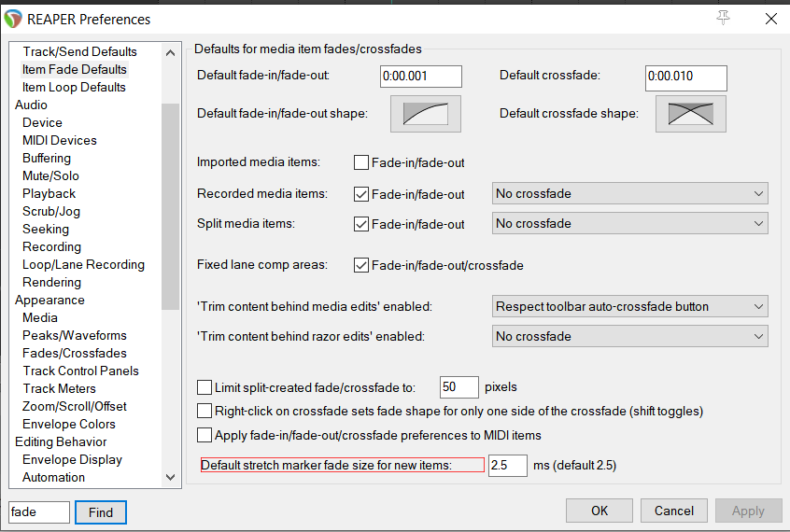Select Automation preferences page
Image resolution: width=790 pixels, height=532 pixels.
tap(53, 477)
